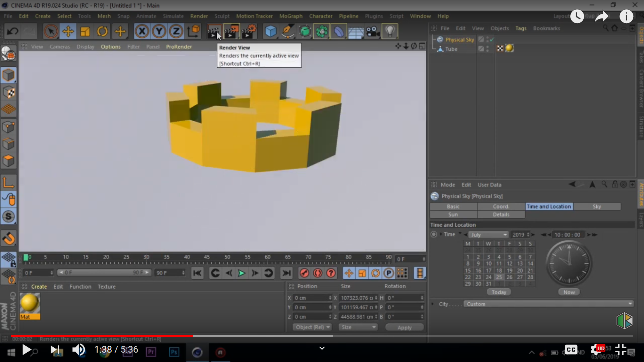644x362 pixels.
Task: Click Make Editable icon in left palette
Action: 8,54
